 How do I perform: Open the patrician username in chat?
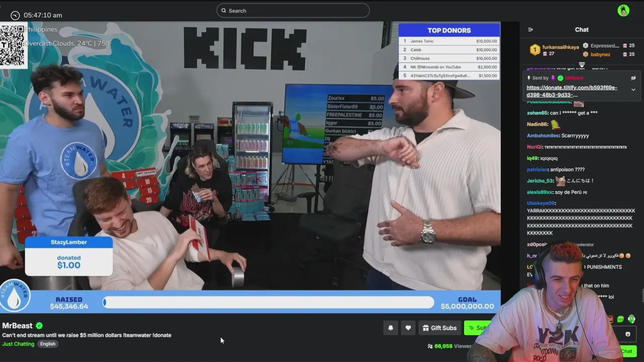537,169
